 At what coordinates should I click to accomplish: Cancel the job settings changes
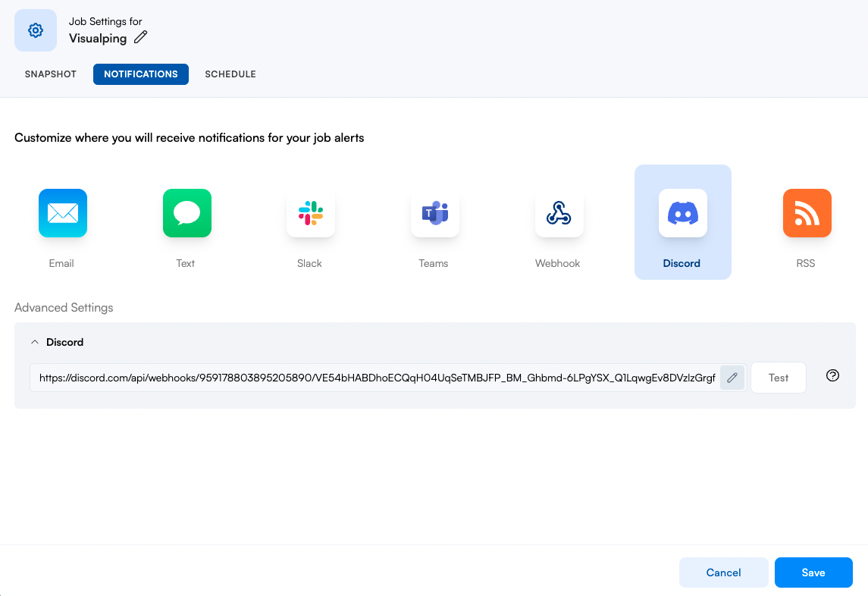pyautogui.click(x=723, y=572)
